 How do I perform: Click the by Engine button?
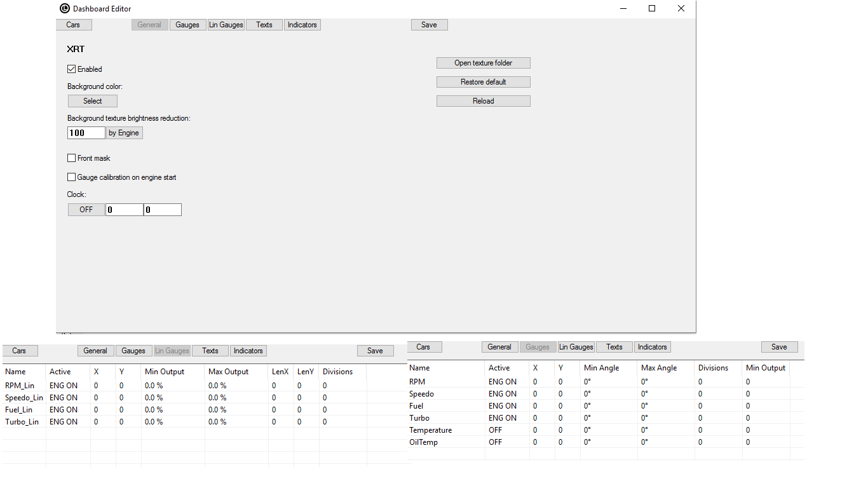[x=124, y=133]
